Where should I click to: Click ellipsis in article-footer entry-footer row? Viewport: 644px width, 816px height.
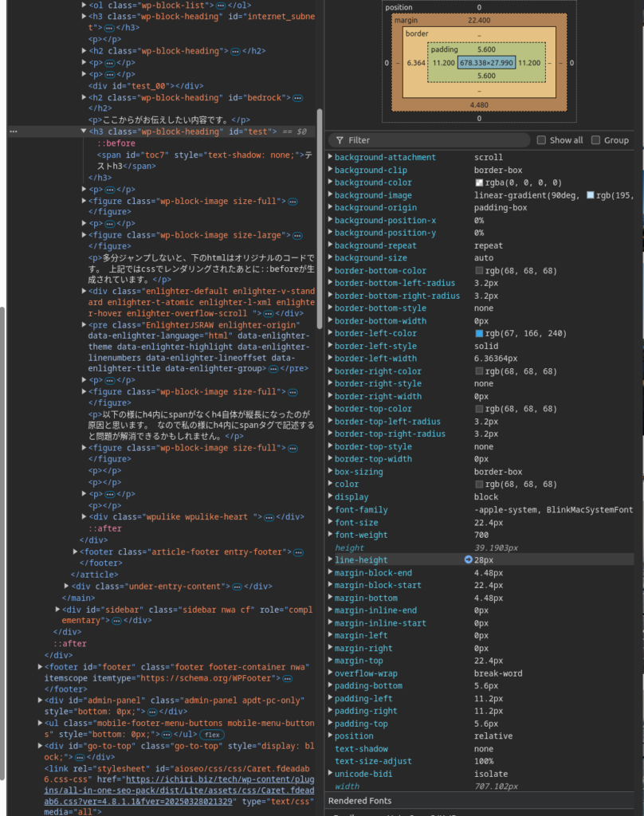(x=298, y=552)
